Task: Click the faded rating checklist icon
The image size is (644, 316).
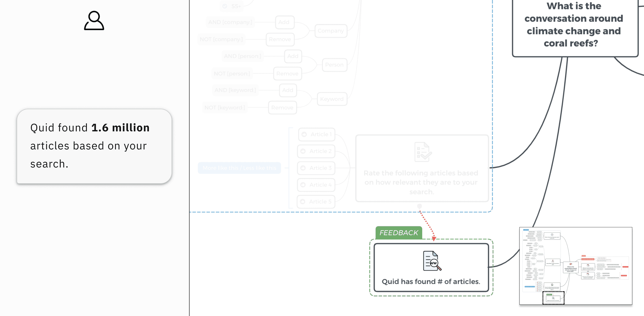Action: [x=423, y=152]
